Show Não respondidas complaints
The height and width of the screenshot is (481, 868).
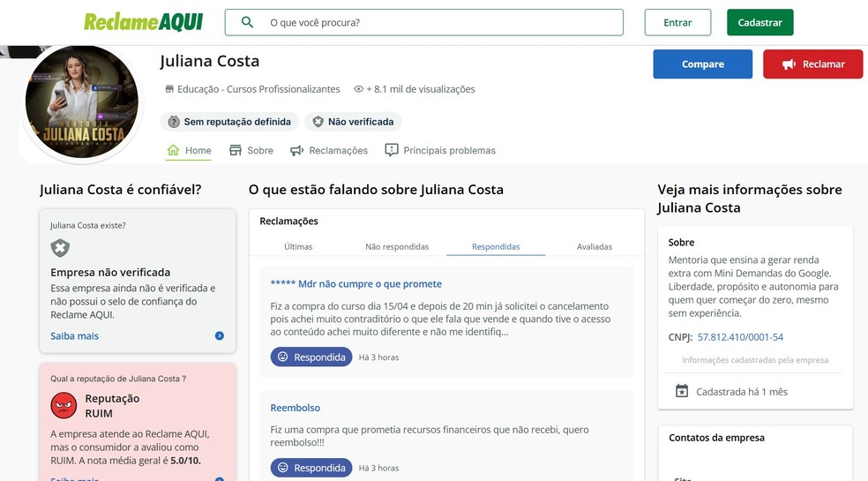click(x=397, y=247)
